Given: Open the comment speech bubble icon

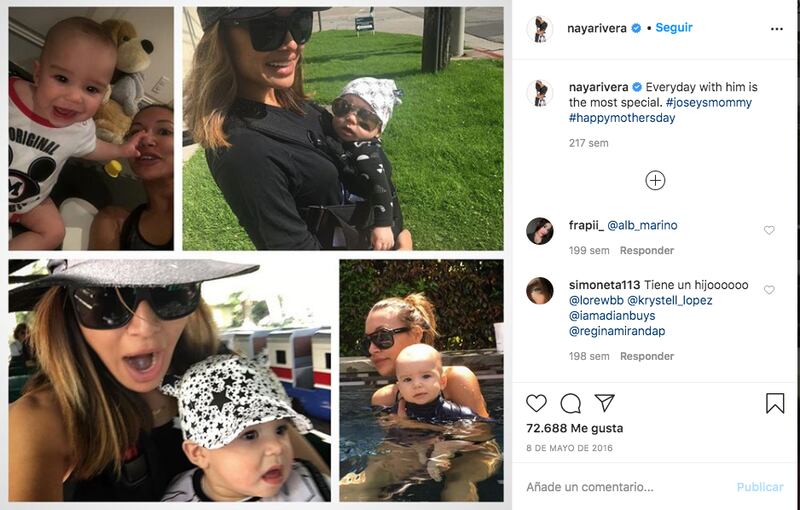Looking at the screenshot, I should click(x=570, y=403).
